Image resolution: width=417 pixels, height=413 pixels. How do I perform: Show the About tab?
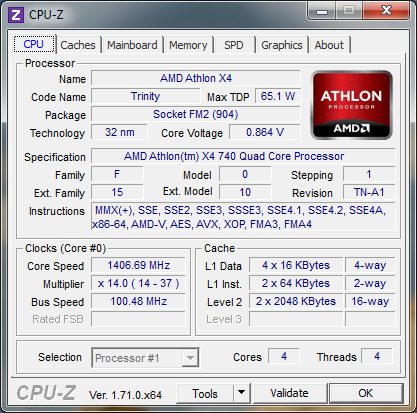click(329, 45)
